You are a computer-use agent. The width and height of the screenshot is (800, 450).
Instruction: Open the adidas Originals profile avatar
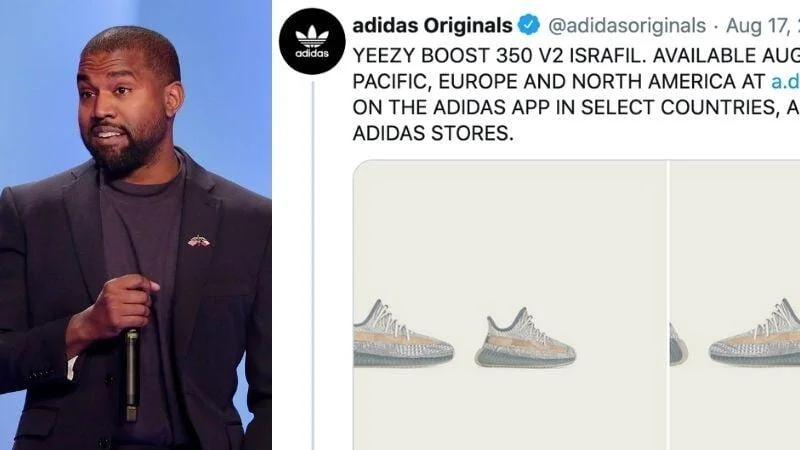(x=312, y=41)
